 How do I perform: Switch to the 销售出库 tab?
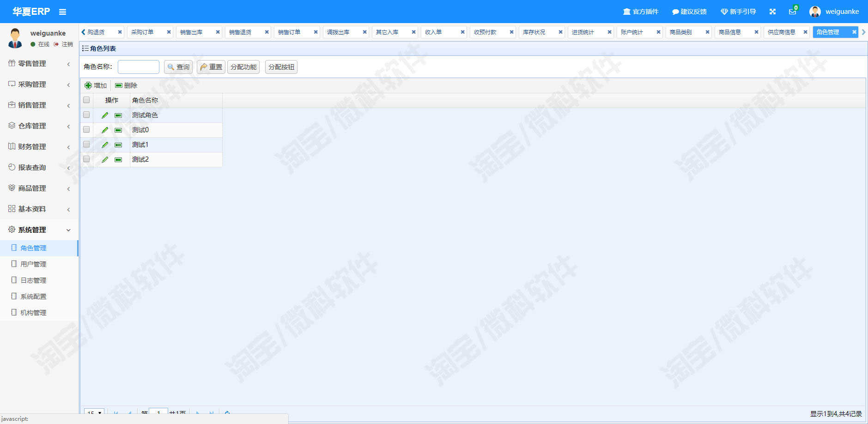[x=191, y=32]
